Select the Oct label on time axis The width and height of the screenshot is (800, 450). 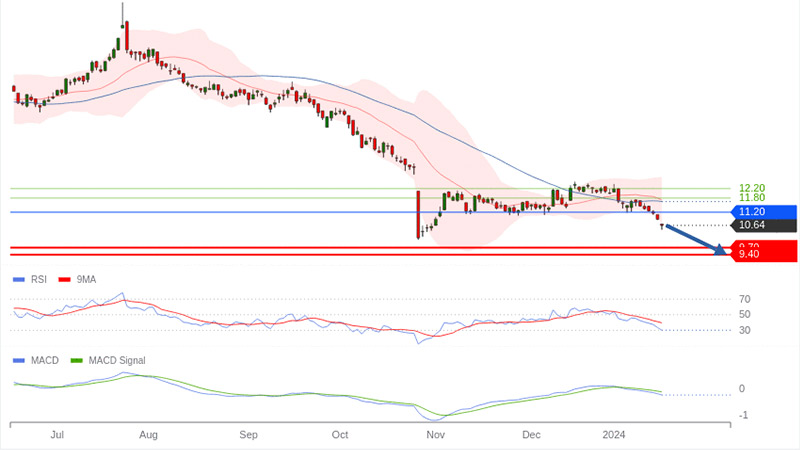coord(340,435)
